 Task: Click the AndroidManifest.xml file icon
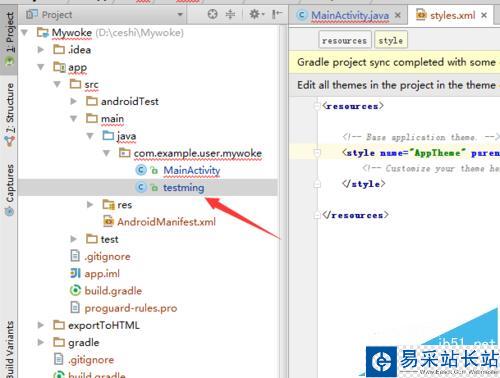click(108, 222)
